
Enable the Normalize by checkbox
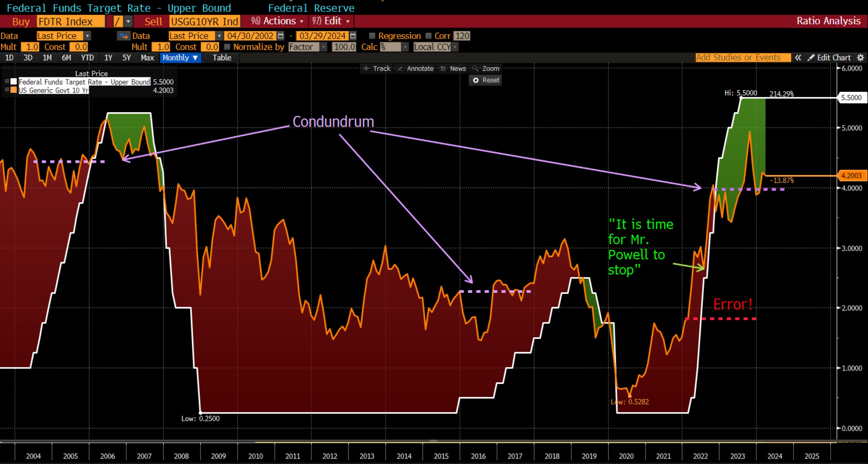click(x=227, y=47)
